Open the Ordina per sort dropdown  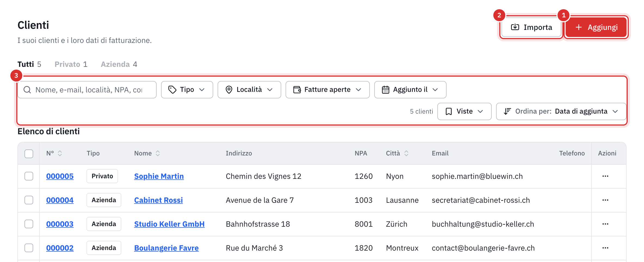pos(561,111)
